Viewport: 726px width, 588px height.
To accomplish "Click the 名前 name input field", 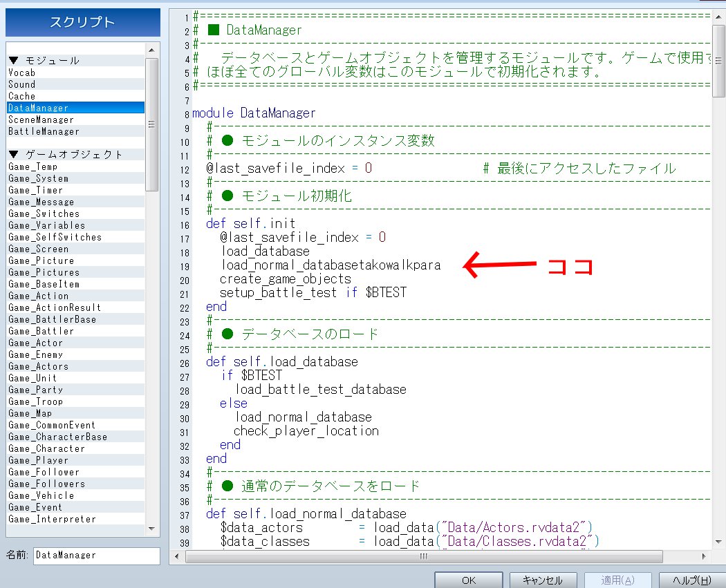I will [96, 555].
